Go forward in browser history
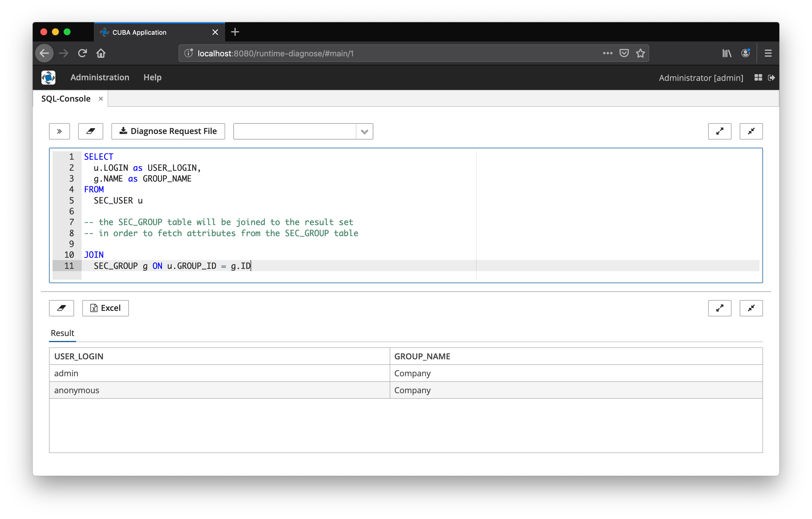The width and height of the screenshot is (812, 519). (63, 53)
